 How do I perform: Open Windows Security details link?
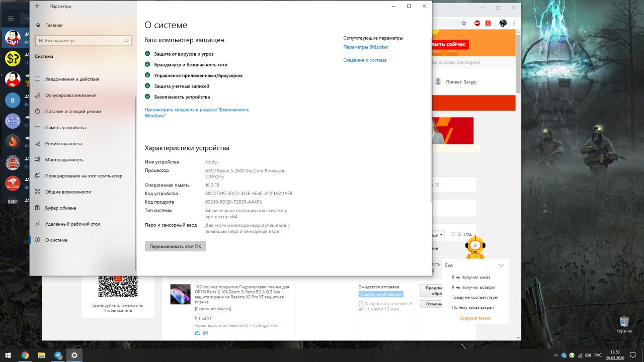tap(197, 113)
